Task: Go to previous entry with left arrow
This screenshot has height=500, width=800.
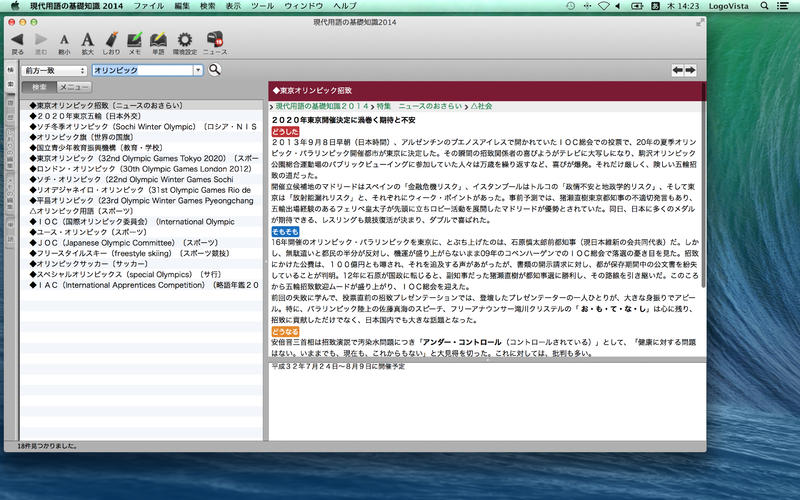Action: [x=678, y=71]
